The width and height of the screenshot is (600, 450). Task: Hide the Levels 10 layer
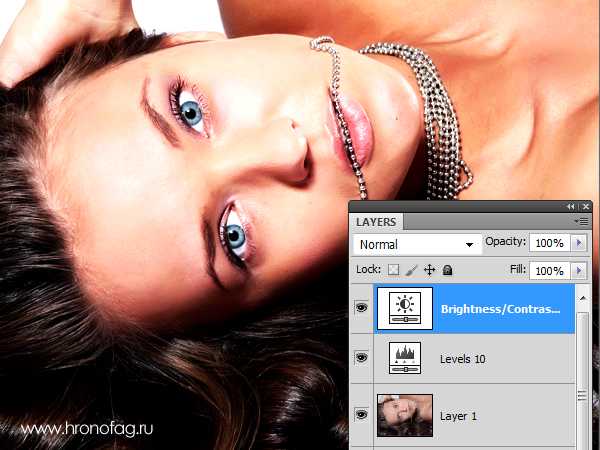coord(361,357)
